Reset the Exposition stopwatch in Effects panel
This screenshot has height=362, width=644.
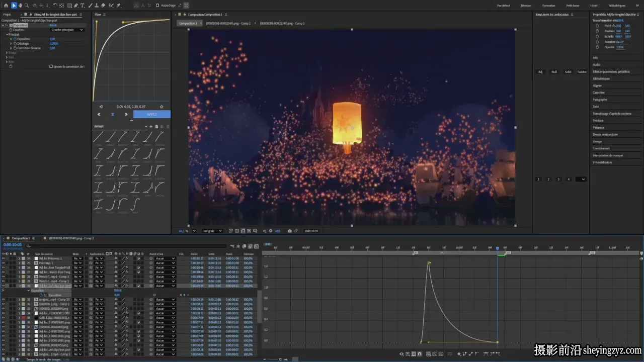coord(15,39)
